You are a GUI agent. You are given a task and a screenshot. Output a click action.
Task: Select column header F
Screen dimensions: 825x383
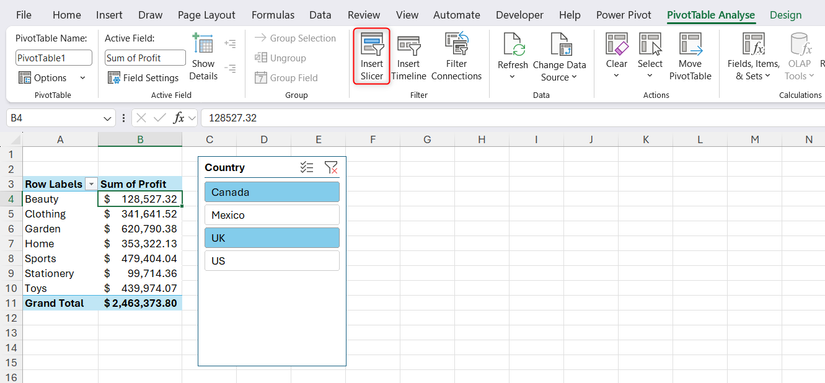pos(373,139)
